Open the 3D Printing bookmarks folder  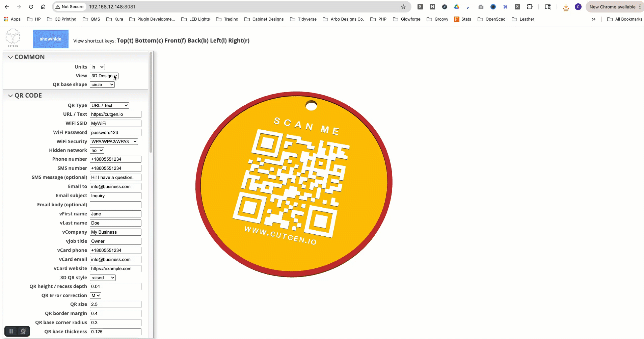(x=62, y=19)
